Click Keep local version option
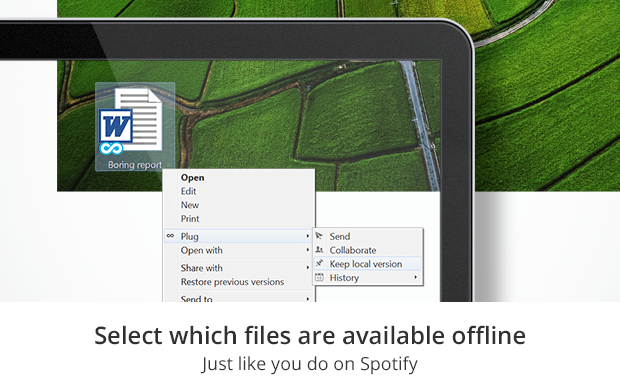This screenshot has height=389, width=620. (367, 264)
